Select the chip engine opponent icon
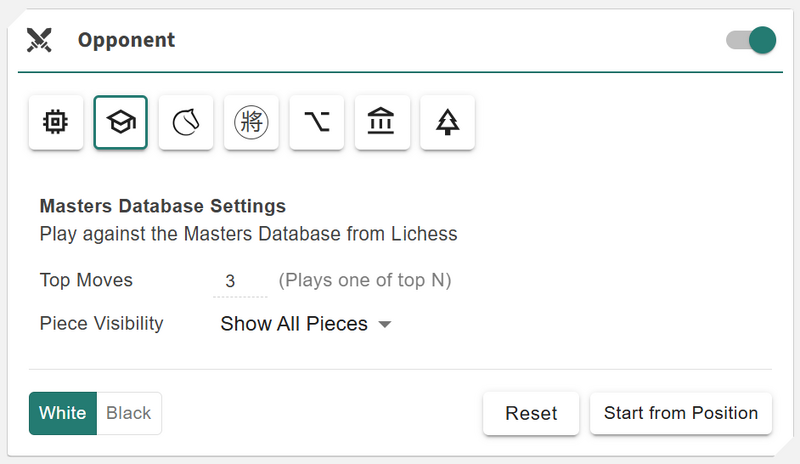 coord(56,123)
